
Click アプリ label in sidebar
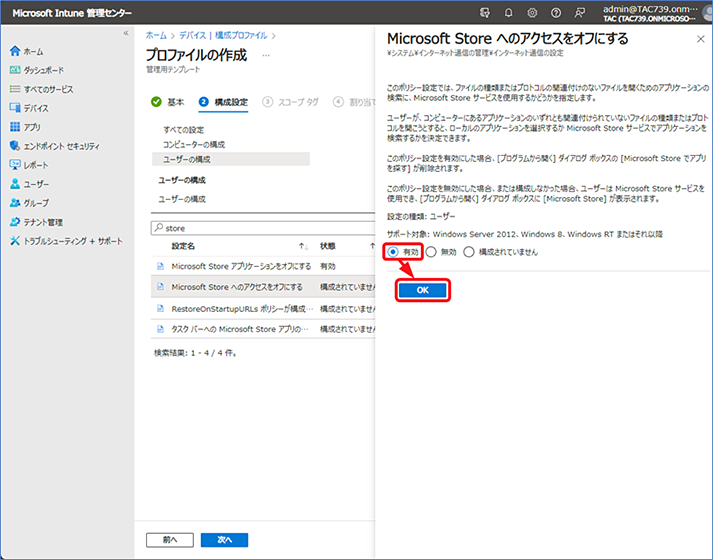32,127
